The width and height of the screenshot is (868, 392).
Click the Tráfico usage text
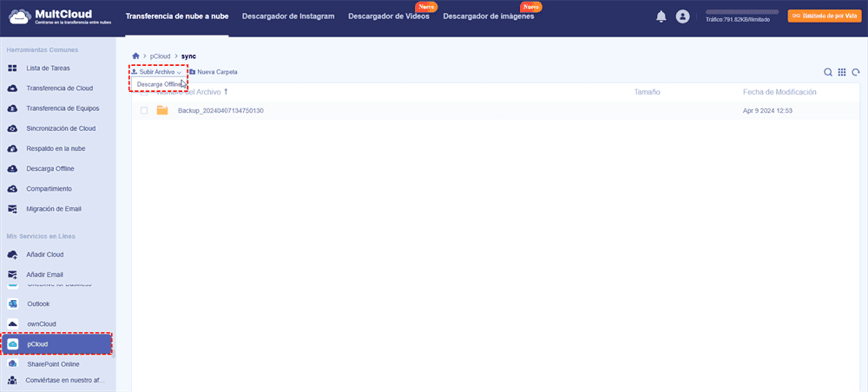tap(737, 19)
